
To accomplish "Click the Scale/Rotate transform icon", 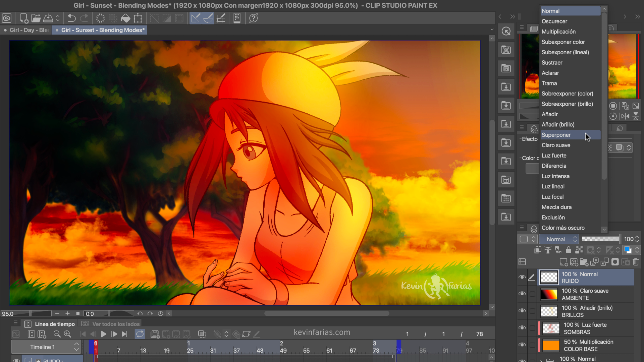I will click(x=138, y=18).
